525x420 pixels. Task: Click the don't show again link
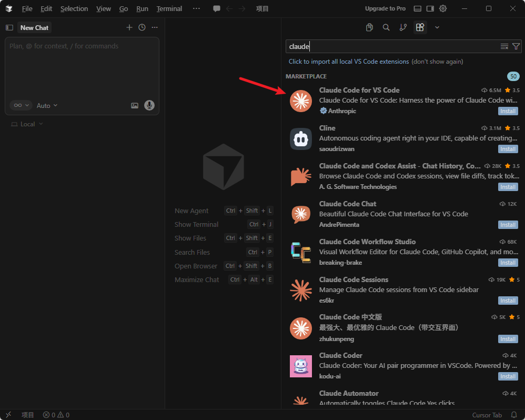click(x=437, y=62)
